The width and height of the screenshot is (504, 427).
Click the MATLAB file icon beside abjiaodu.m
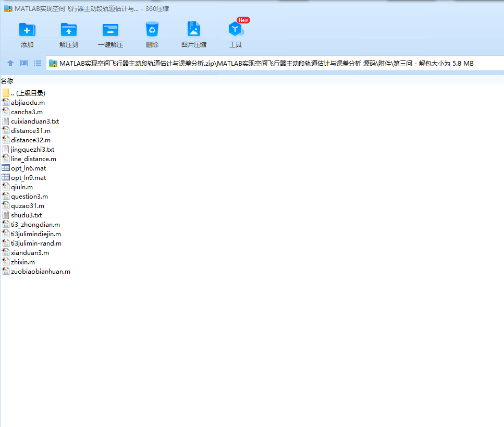pos(6,102)
